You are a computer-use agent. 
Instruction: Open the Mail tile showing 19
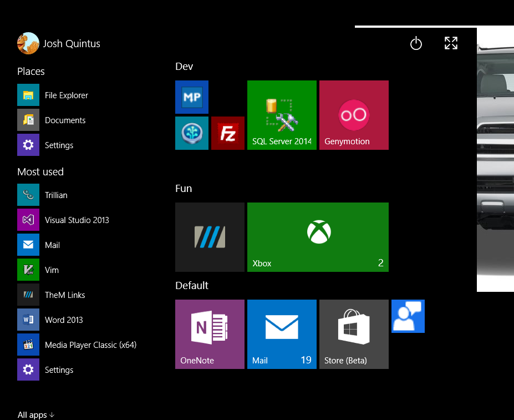coord(282,335)
